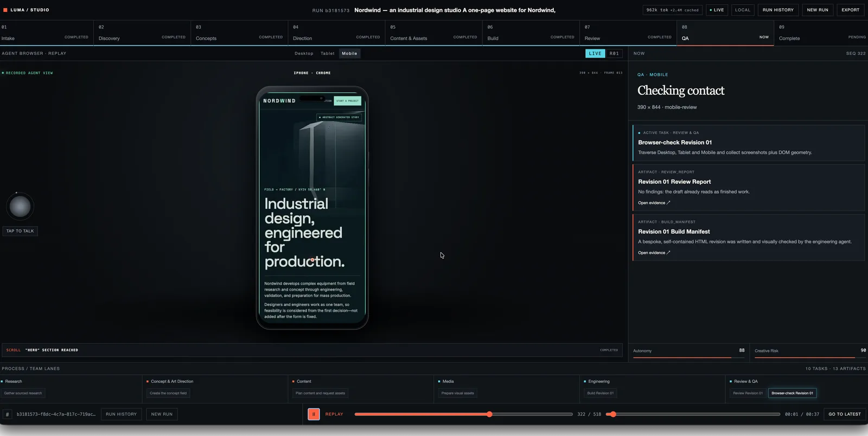Select the Review Revision 01 task chip
The image size is (868, 436).
(x=748, y=393)
